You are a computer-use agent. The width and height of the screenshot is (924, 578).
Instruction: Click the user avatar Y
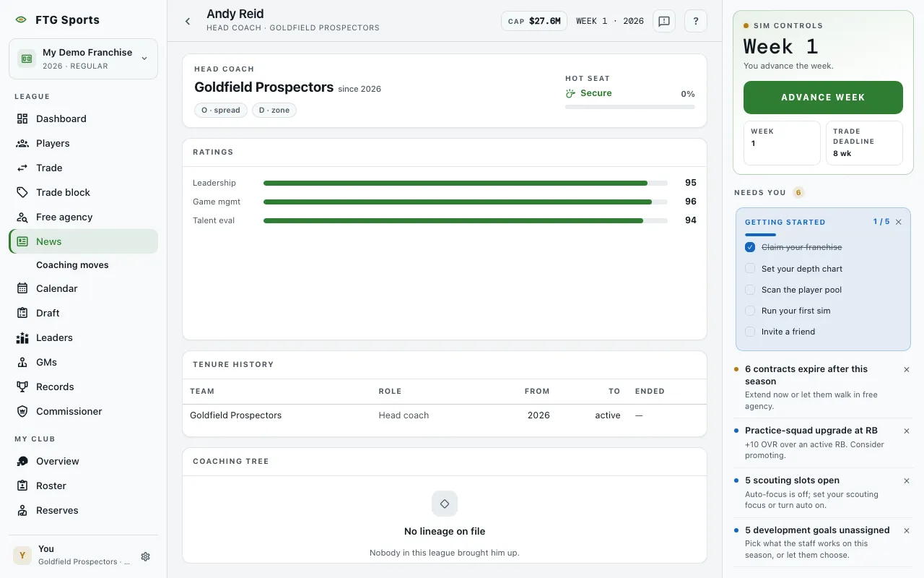click(x=22, y=556)
